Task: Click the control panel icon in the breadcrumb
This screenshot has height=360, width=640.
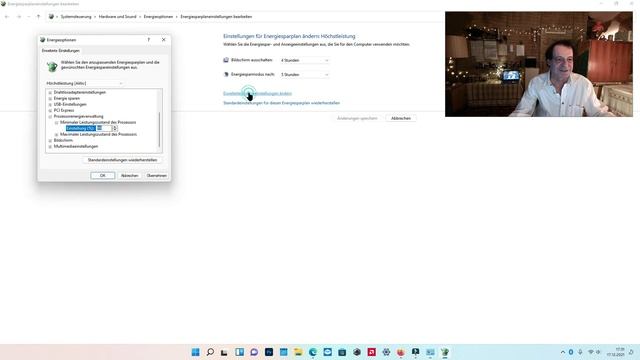Action: tap(51, 17)
